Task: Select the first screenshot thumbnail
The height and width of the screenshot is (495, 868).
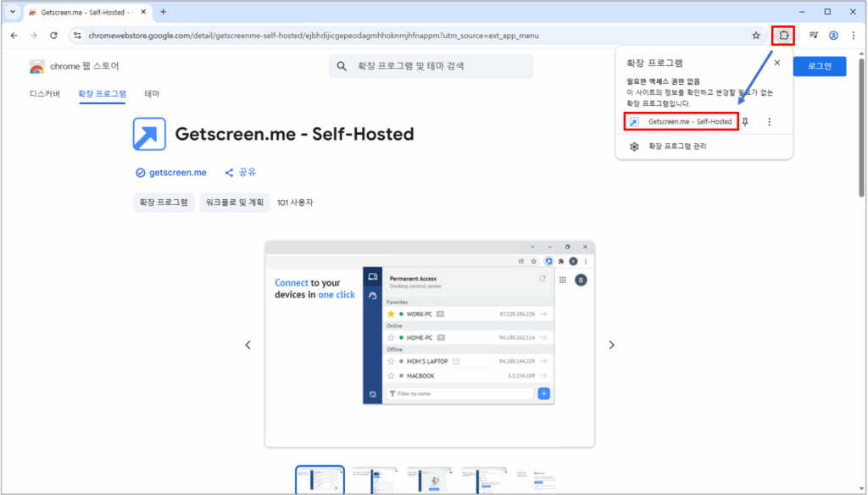Action: click(x=320, y=480)
